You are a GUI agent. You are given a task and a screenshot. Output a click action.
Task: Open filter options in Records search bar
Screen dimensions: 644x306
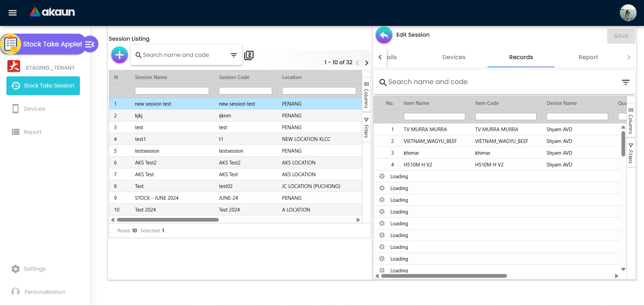(626, 82)
